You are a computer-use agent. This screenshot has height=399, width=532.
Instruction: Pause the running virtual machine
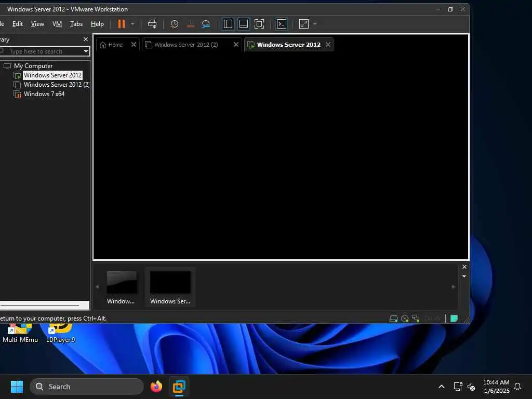coord(121,24)
